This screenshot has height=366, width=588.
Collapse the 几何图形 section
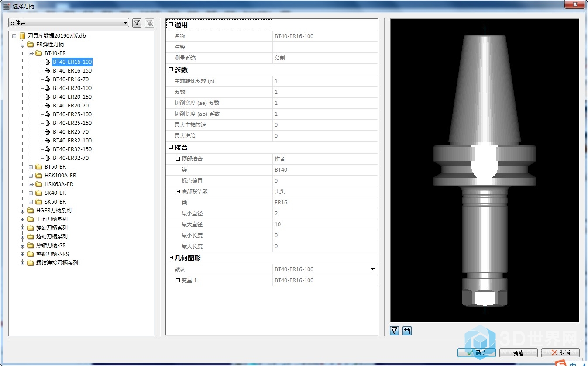(x=171, y=258)
